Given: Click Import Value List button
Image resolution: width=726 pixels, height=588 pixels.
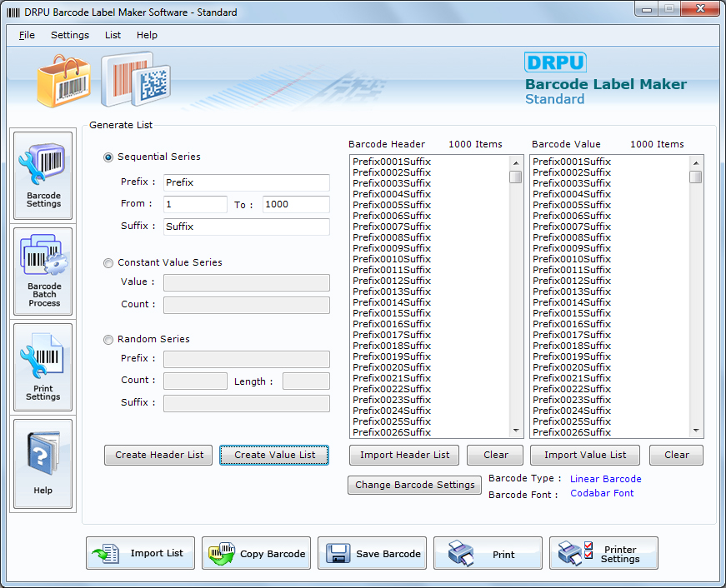Looking at the screenshot, I should pyautogui.click(x=585, y=456).
